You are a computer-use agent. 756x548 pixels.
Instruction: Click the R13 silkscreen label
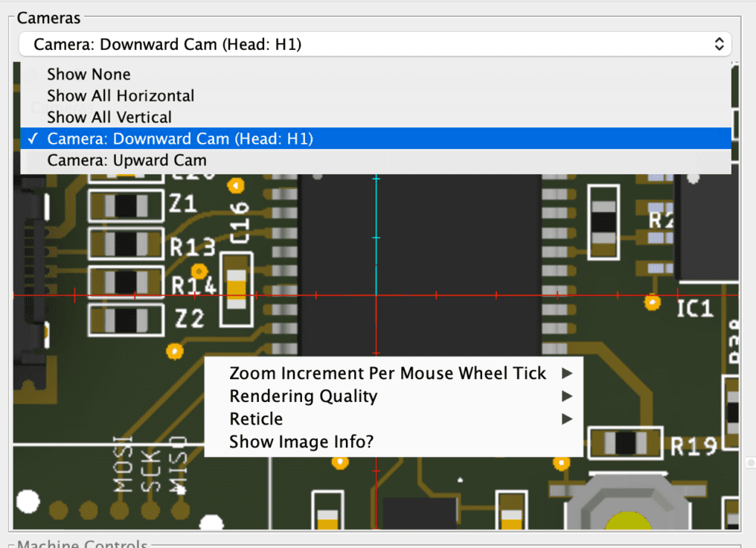[193, 247]
